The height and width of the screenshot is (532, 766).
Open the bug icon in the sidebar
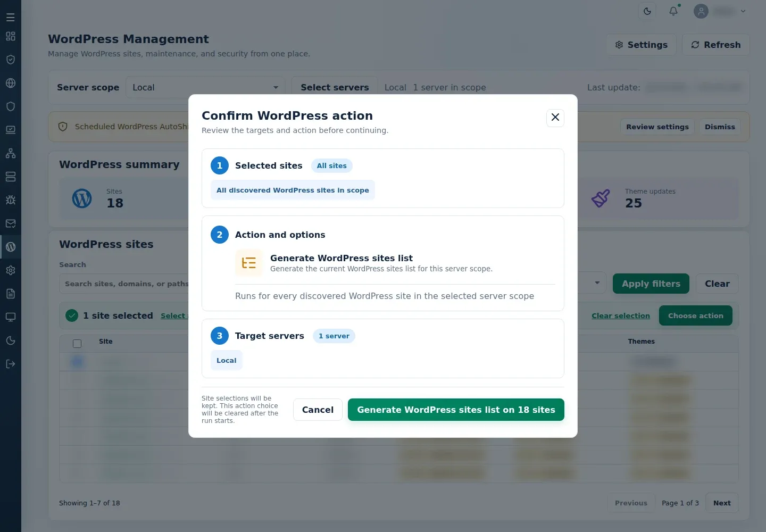[x=11, y=200]
